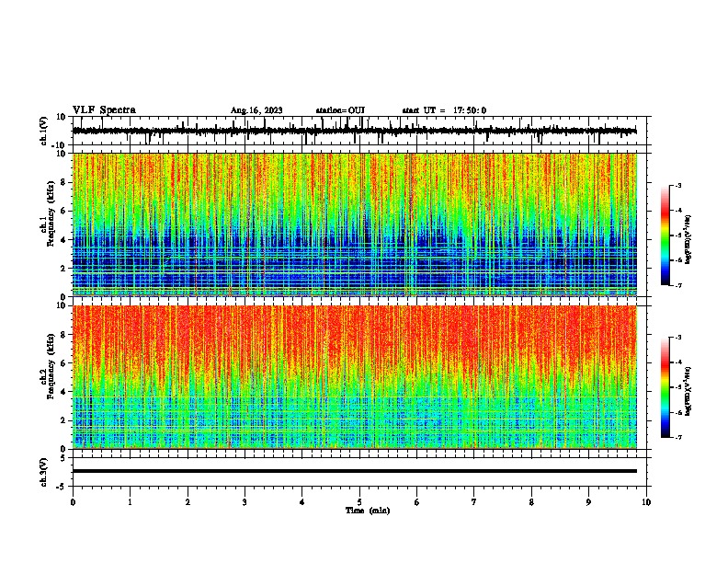This screenshot has height=563, width=728.
Task: Click the time axis tick label '5'
Action: pos(359,502)
